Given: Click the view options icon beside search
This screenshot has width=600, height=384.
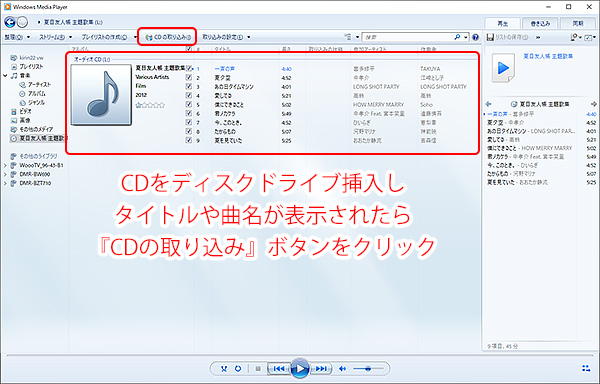Looking at the screenshot, I should [x=348, y=37].
